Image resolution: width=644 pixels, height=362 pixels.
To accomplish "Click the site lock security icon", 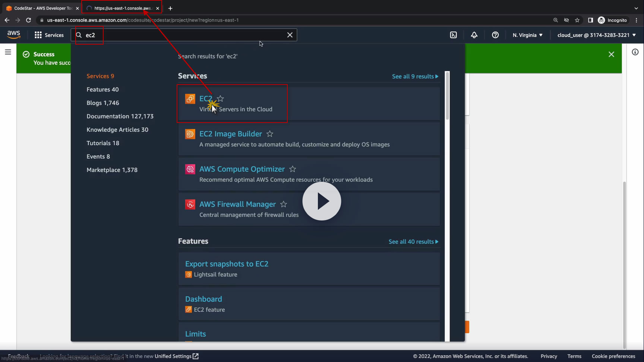I will coord(42,20).
